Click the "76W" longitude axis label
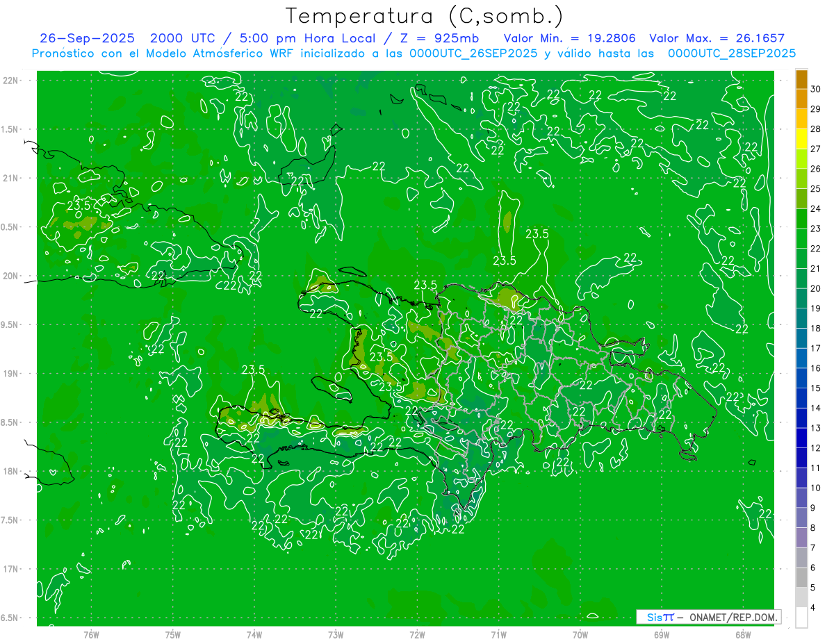834x644 pixels. [x=91, y=635]
